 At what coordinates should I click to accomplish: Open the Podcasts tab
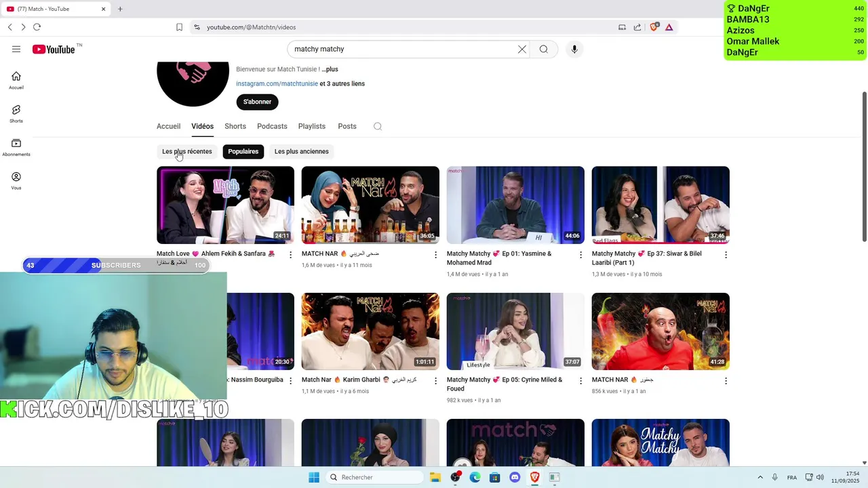(x=272, y=126)
